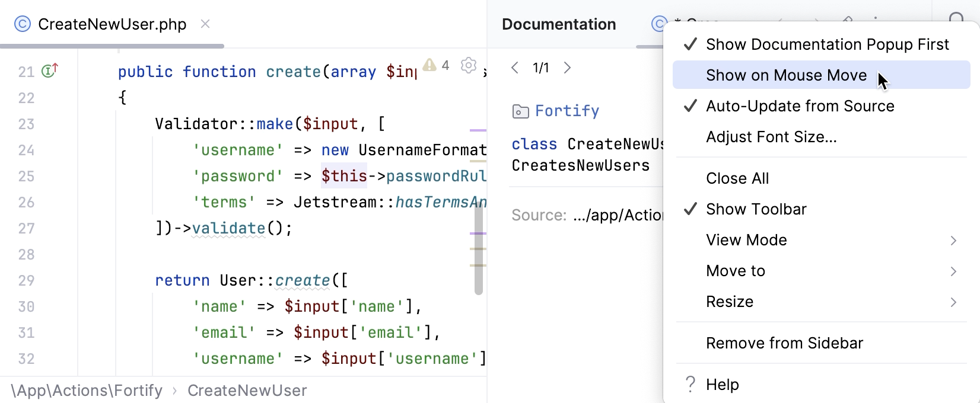Click the Jetstream class name on line 26
The width and height of the screenshot is (980, 403).
coord(339,202)
